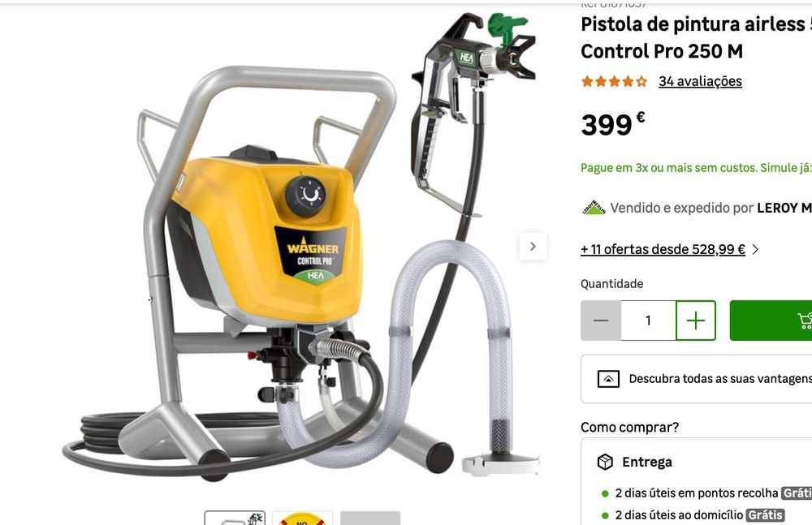
Task: Open the 34 avaliações reviews link
Action: (x=700, y=81)
